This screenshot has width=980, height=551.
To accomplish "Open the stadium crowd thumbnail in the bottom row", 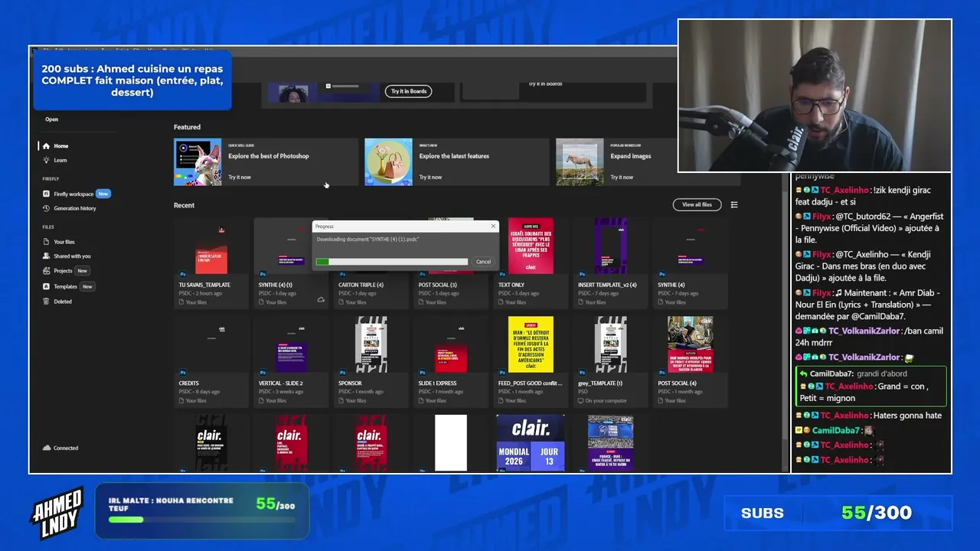I will click(610, 443).
